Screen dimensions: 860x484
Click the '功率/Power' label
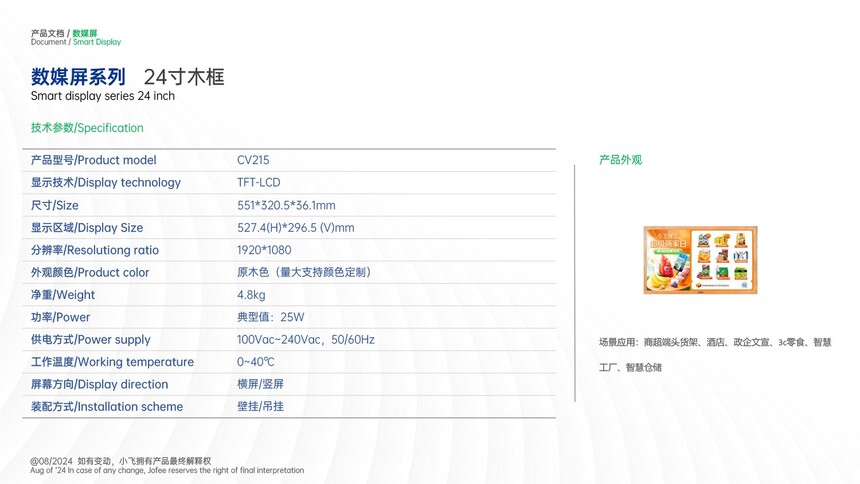pyautogui.click(x=60, y=317)
